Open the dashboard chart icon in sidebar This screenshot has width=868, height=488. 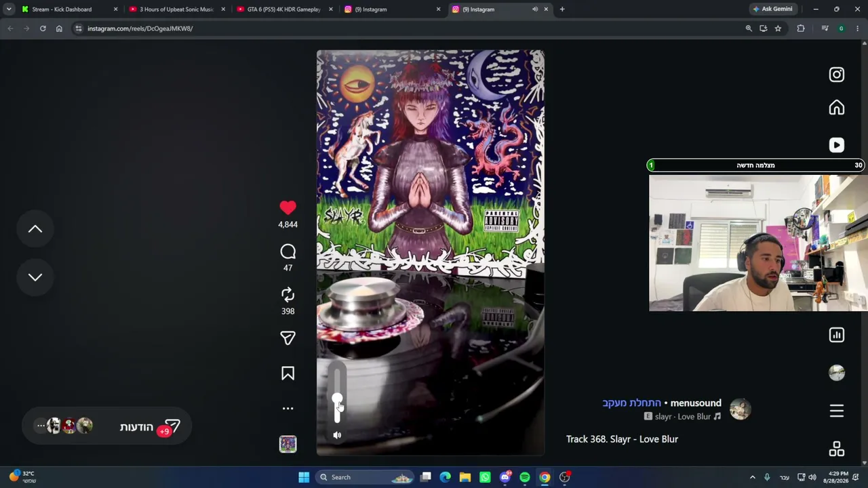[837, 335]
